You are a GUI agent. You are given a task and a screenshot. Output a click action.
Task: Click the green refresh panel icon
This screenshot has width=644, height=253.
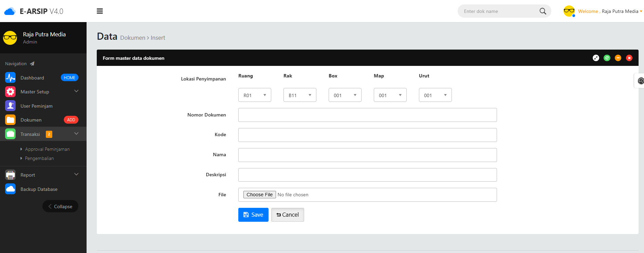coord(607,58)
